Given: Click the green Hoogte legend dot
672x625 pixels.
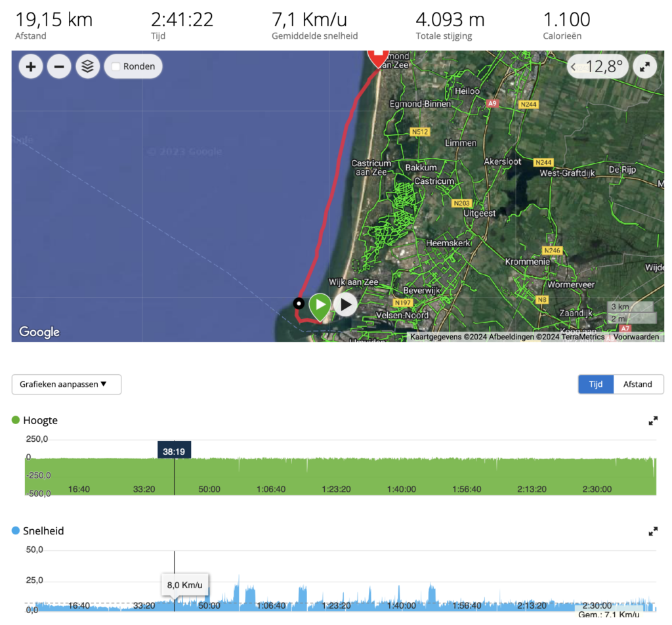Looking at the screenshot, I should [16, 420].
